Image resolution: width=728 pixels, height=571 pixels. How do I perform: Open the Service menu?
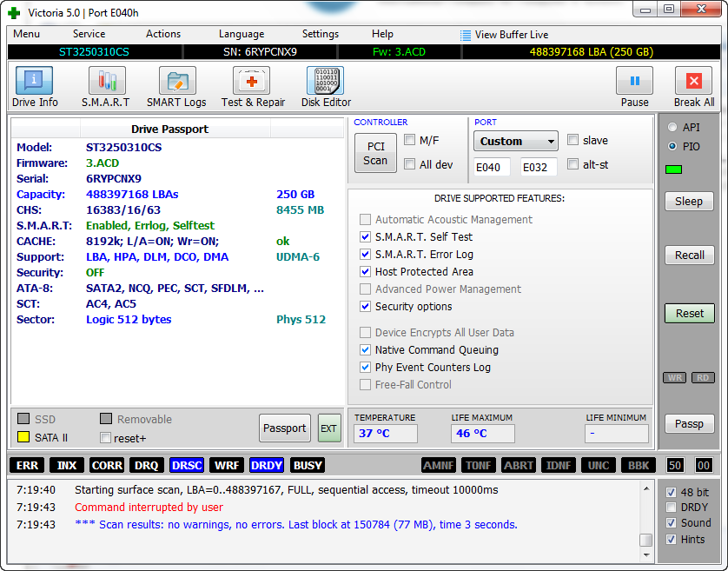coord(89,34)
